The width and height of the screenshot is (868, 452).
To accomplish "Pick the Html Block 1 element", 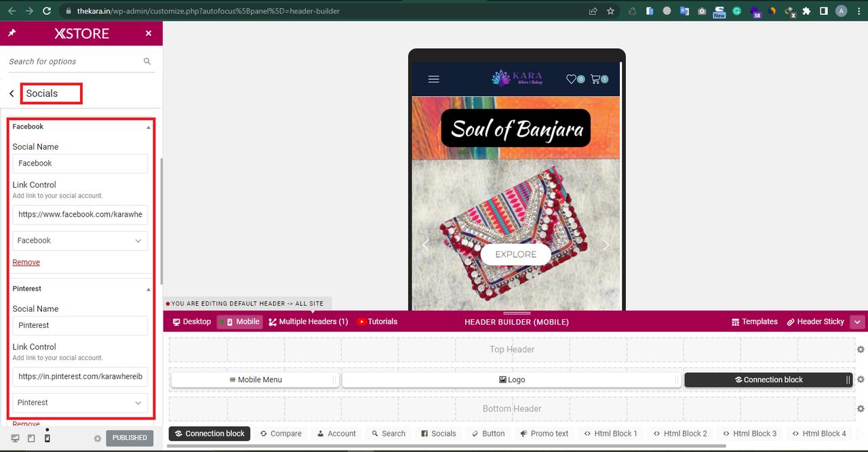I will [610, 434].
